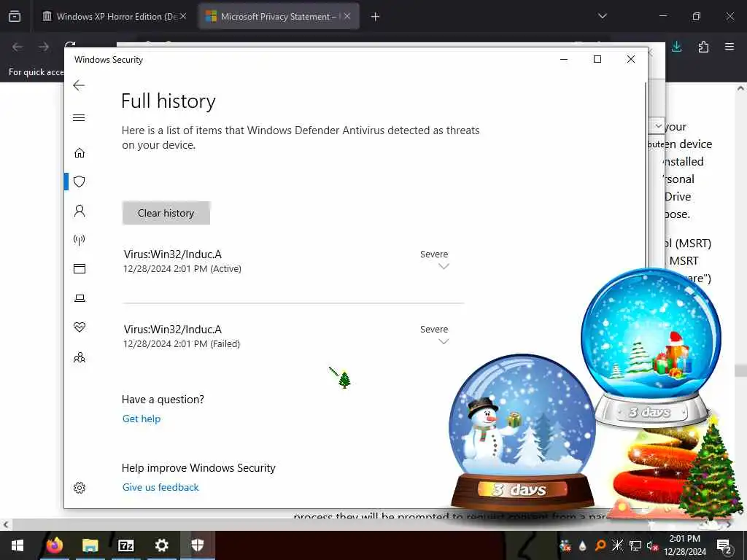Open the list all tabs dropdown arrow
Screen dimensions: 747x560
pyautogui.click(x=603, y=16)
